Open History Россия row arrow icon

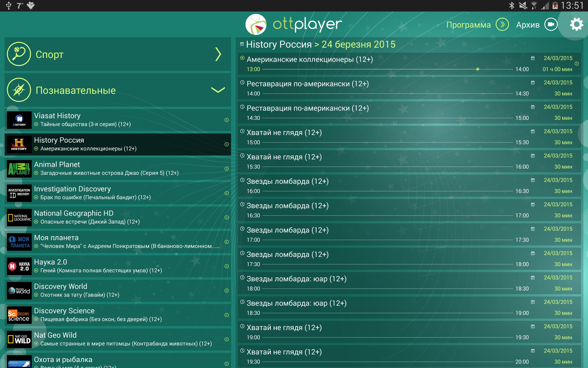[226, 144]
